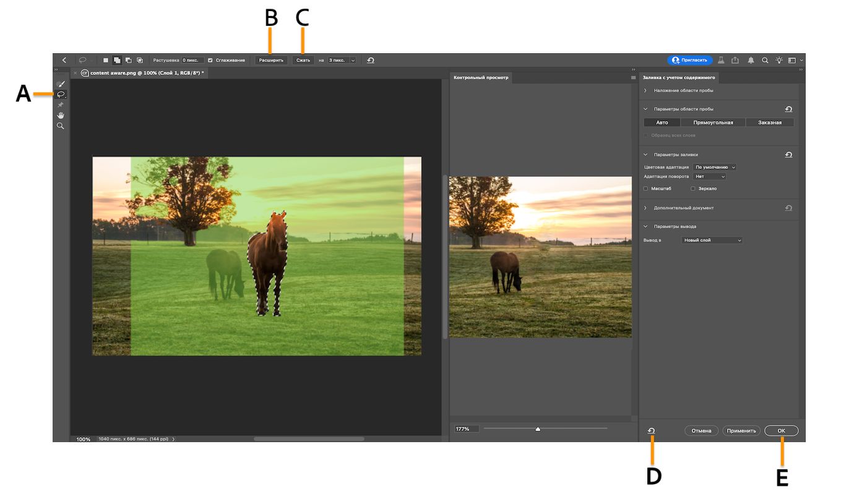
Task: Apply the fill with the Применить button
Action: [741, 430]
